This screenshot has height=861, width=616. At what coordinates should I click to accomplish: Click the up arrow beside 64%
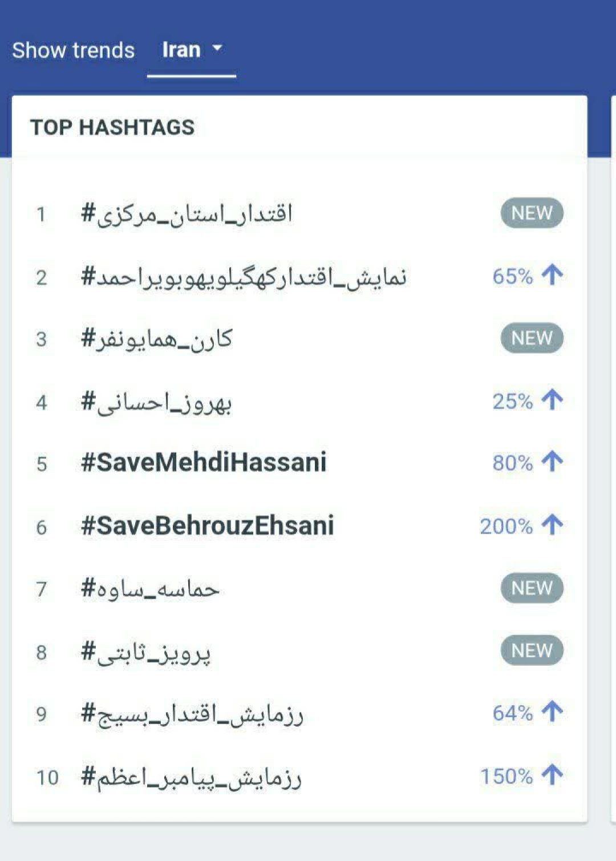(552, 712)
